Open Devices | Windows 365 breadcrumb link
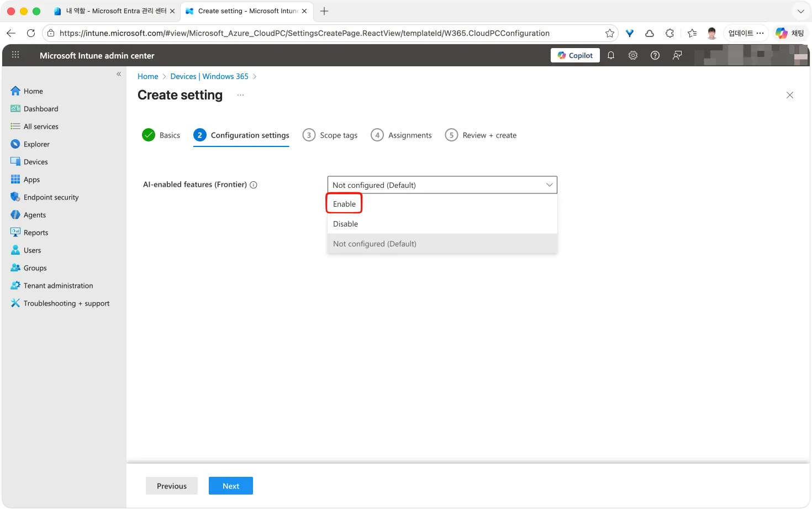The height and width of the screenshot is (510, 812). 209,76
